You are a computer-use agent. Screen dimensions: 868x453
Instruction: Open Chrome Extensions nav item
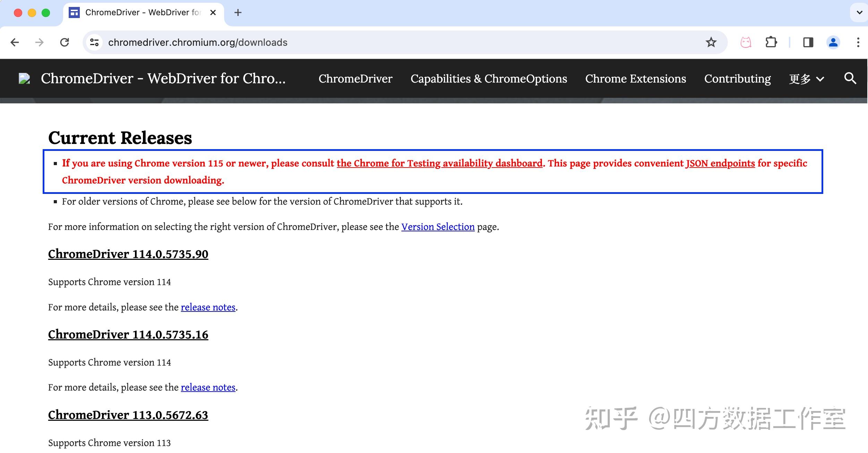tap(636, 78)
